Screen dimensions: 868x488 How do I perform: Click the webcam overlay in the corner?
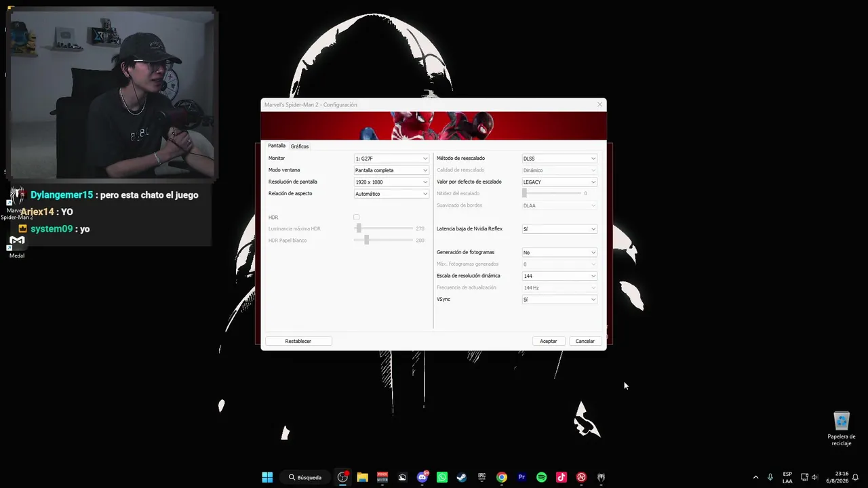(x=112, y=94)
